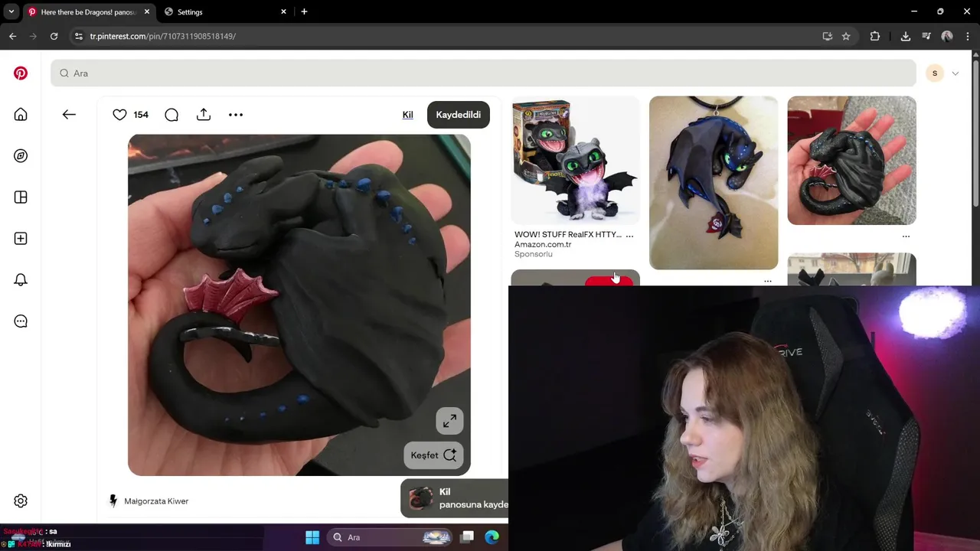Open media control icon in toolbar

pyautogui.click(x=926, y=36)
